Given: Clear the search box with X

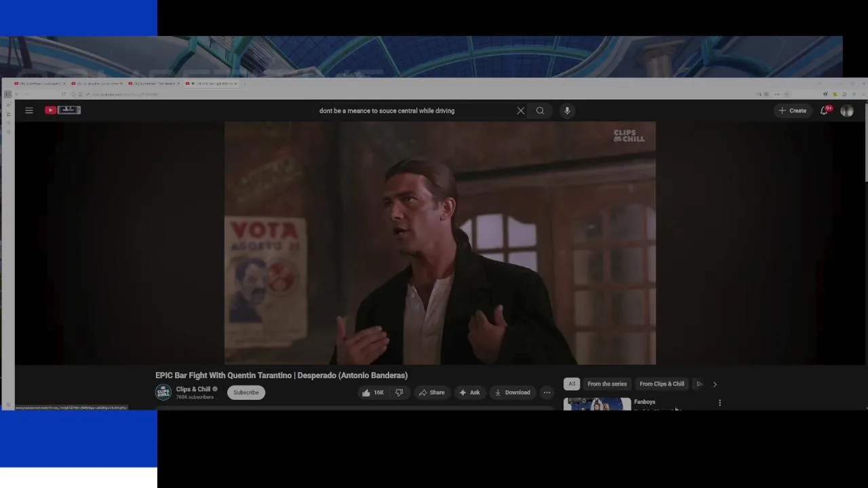Looking at the screenshot, I should (x=521, y=110).
